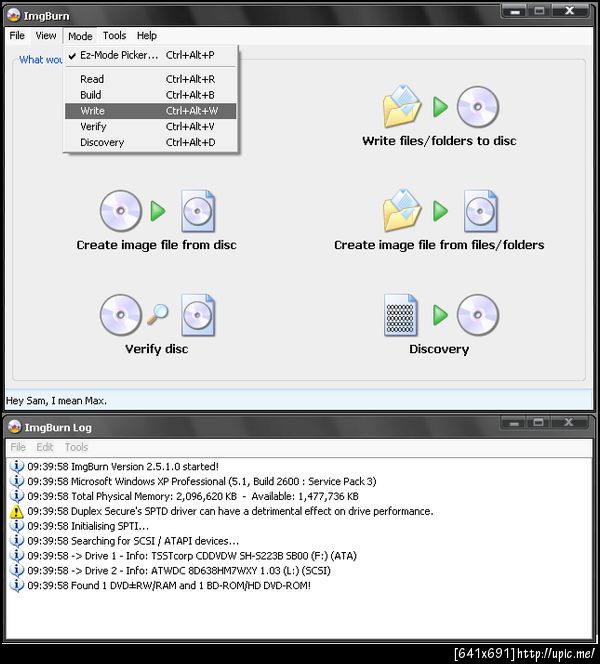Viewport: 600px width, 664px height.
Task: Click green arrow in Write files/folders to disc
Action: coord(440,107)
